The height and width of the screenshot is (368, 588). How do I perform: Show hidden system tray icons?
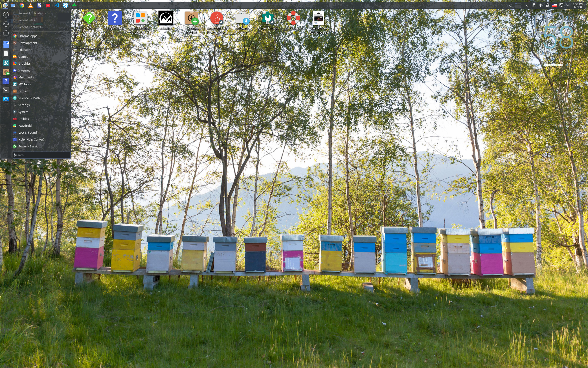[568, 5]
